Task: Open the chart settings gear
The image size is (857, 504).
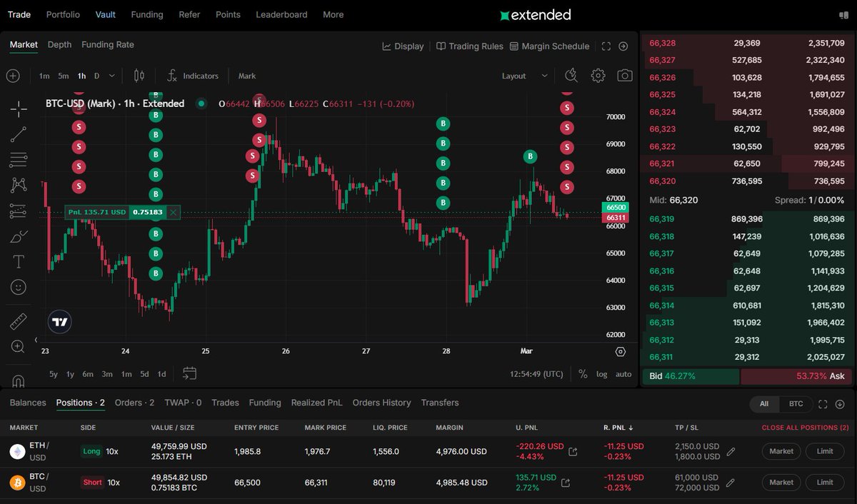Action: [598, 76]
